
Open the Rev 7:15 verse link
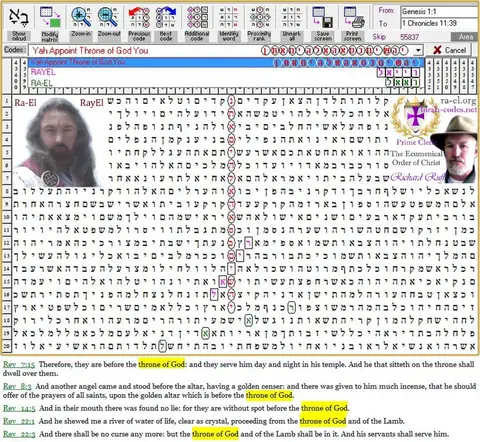(x=19, y=364)
